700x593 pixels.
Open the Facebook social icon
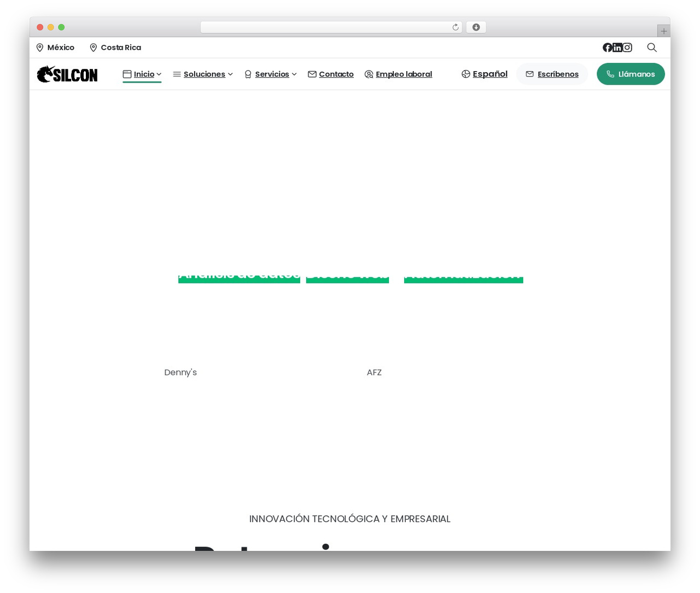click(608, 48)
